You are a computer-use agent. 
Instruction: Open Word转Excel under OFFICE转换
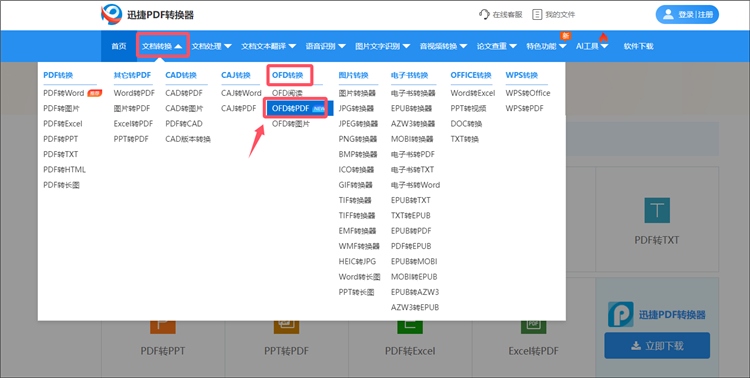point(473,93)
